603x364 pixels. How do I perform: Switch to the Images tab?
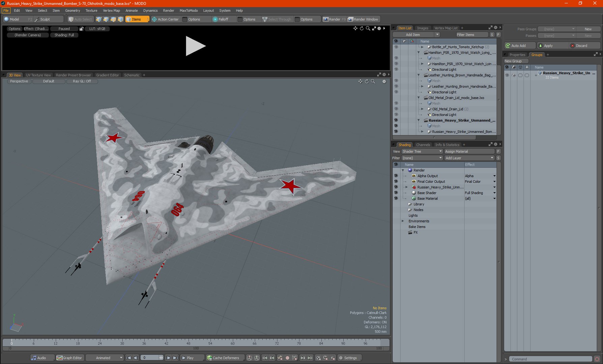coord(422,28)
